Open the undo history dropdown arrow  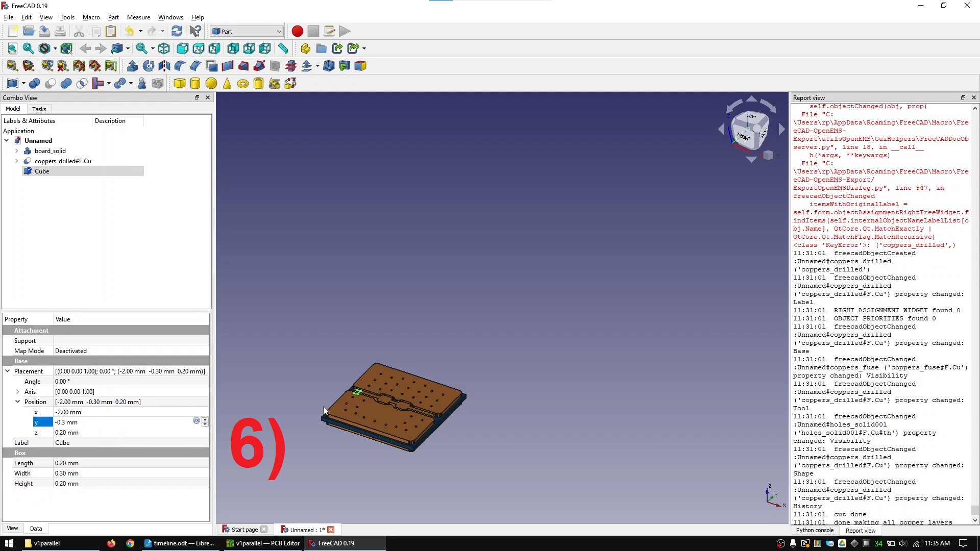140,31
